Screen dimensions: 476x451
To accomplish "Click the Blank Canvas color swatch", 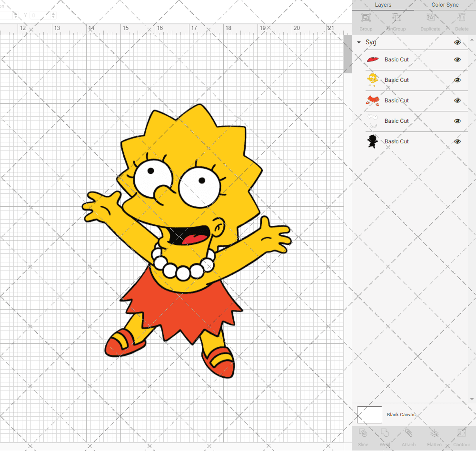I will click(x=369, y=414).
